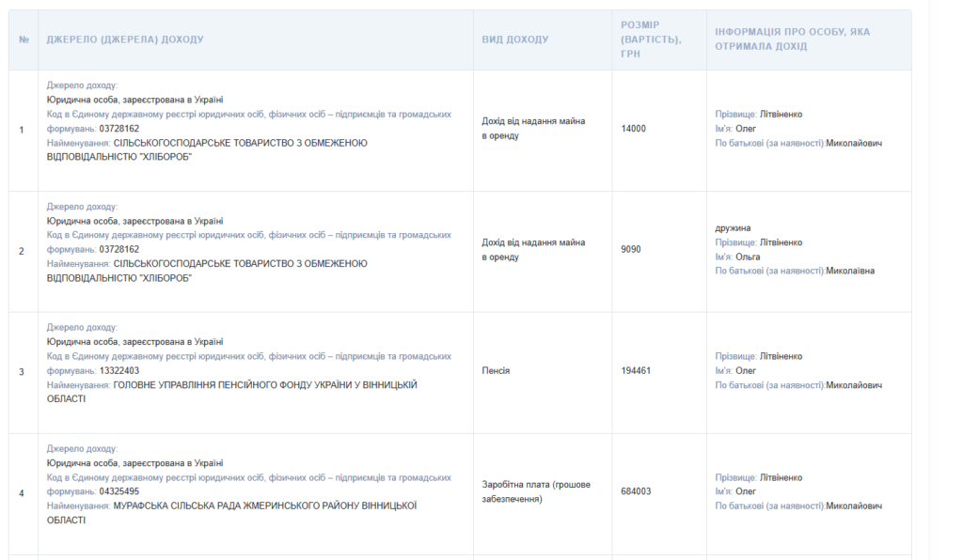Viewport: 963px width, 560px height.
Task: Click the pension amount 194461
Action: coord(636,371)
